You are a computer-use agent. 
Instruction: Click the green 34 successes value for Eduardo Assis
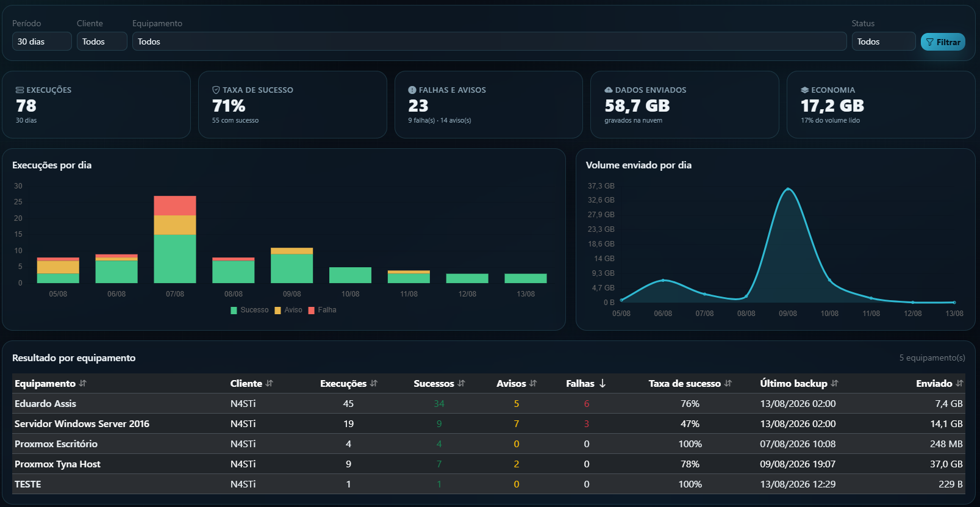439,403
